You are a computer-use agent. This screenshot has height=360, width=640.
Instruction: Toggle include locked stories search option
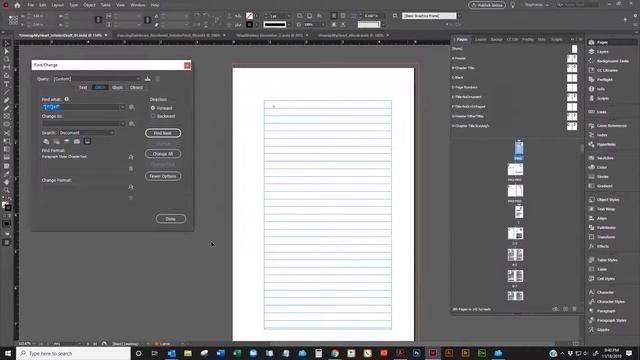tap(56, 142)
